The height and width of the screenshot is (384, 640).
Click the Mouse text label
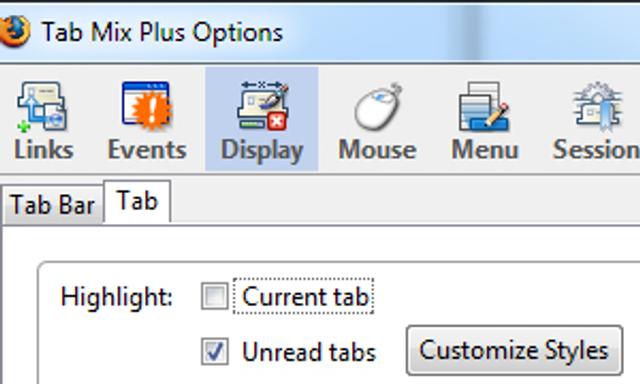(378, 150)
